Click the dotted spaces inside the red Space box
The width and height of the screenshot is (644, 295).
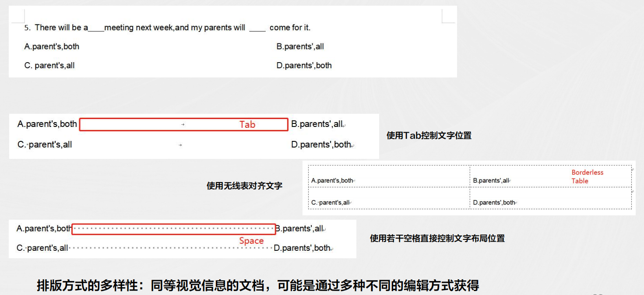[x=173, y=229]
